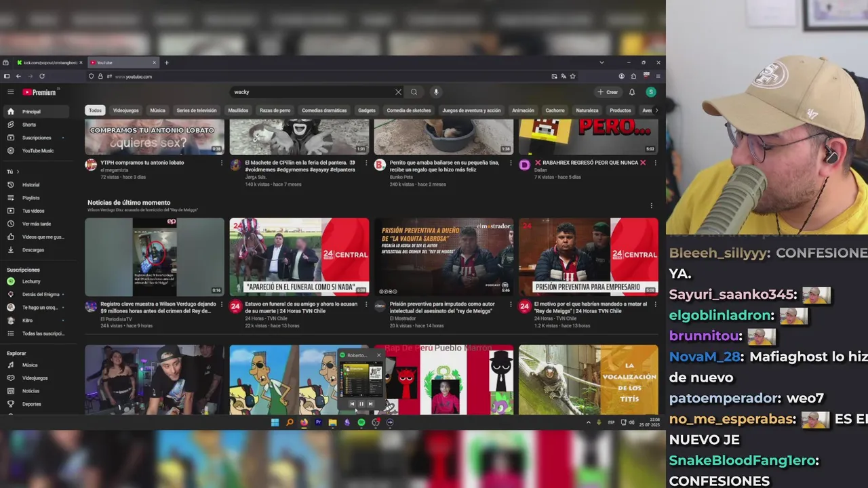Open Windows Start menu

pyautogui.click(x=275, y=422)
